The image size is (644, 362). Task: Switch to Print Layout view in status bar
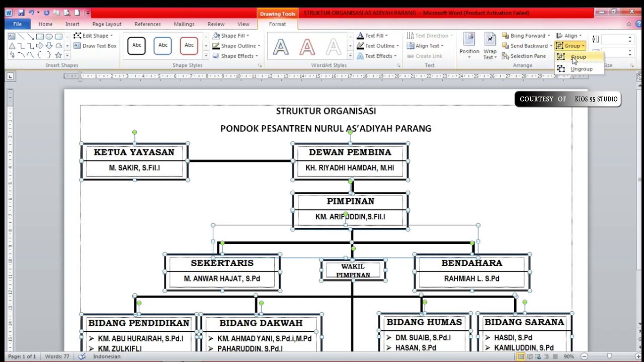click(x=521, y=356)
